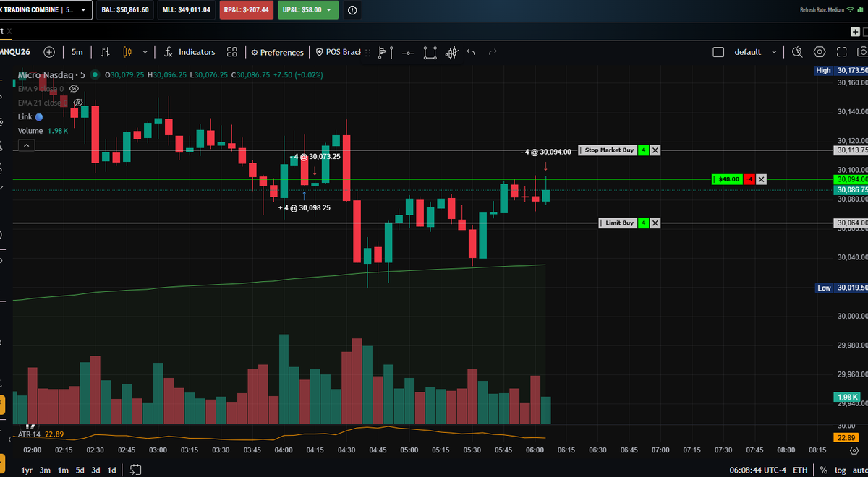Screen dimensions: 868x477
Task: Click the position $48.00 P&L label
Action: [x=728, y=179]
